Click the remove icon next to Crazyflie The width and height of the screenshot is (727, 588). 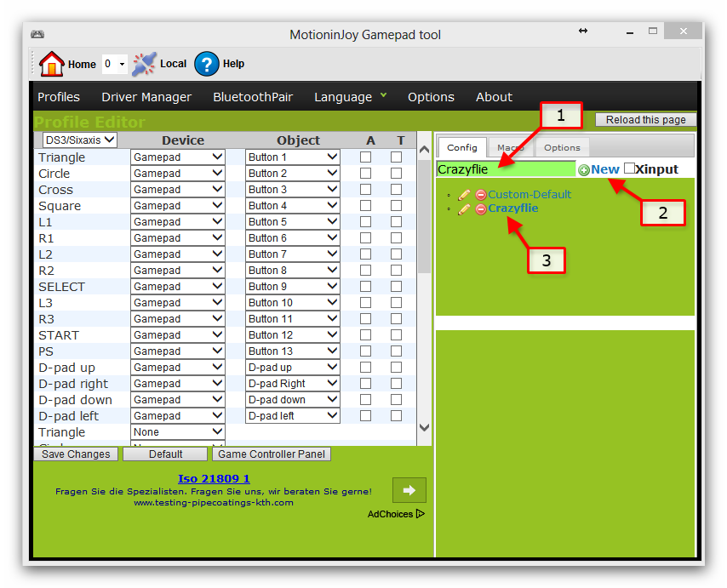480,208
